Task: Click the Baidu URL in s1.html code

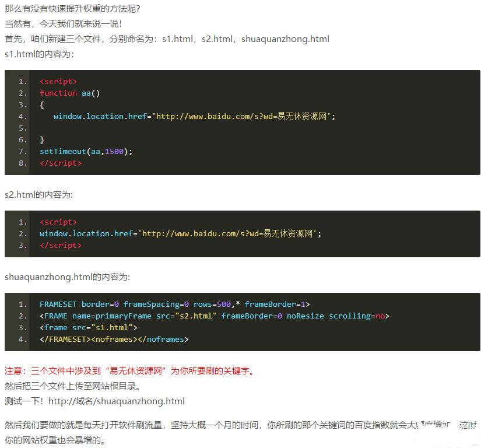Action: tap(244, 116)
